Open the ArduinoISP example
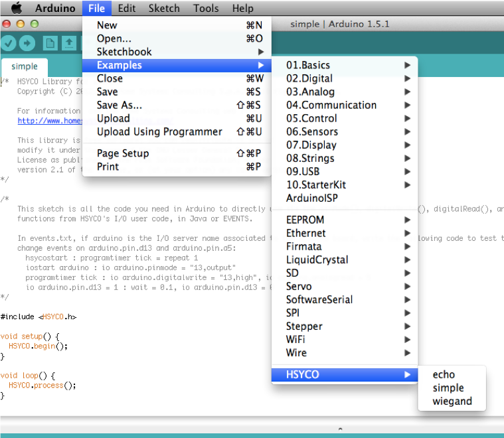 click(x=345, y=198)
